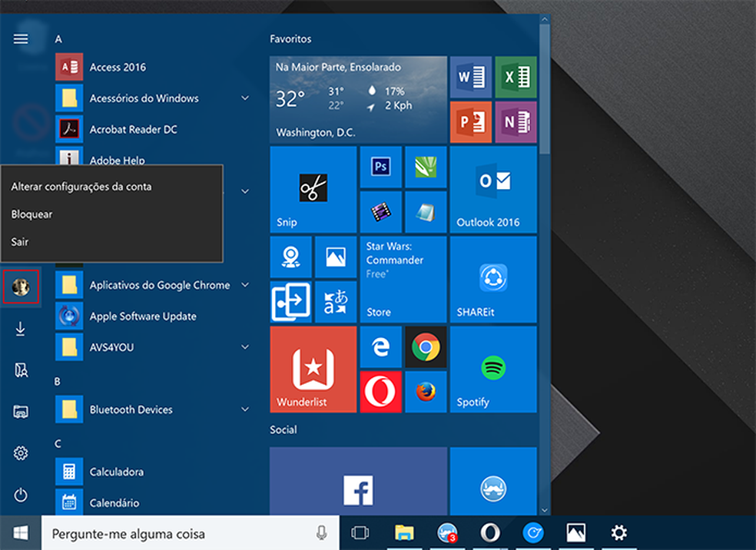This screenshot has width=756, height=550.
Task: Expand Aplicativos do Google Chrome
Action: [x=244, y=284]
